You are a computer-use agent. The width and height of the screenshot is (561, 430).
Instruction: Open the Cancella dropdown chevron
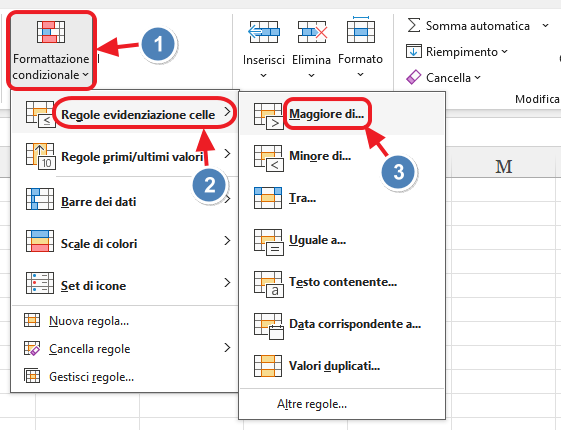point(478,77)
